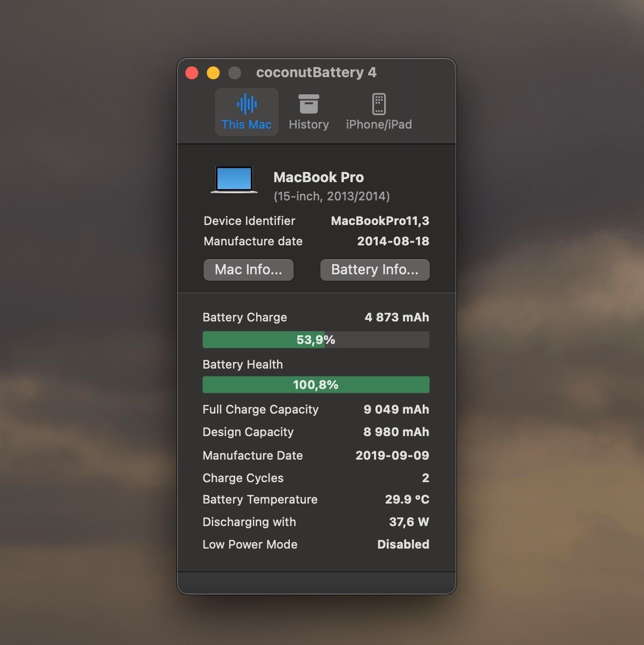Select the MacBook Pro model name

pos(319,177)
